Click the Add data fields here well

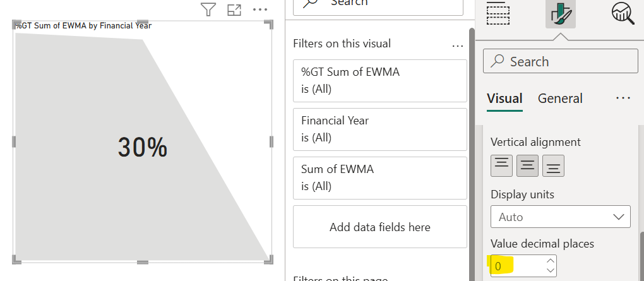coord(380,227)
